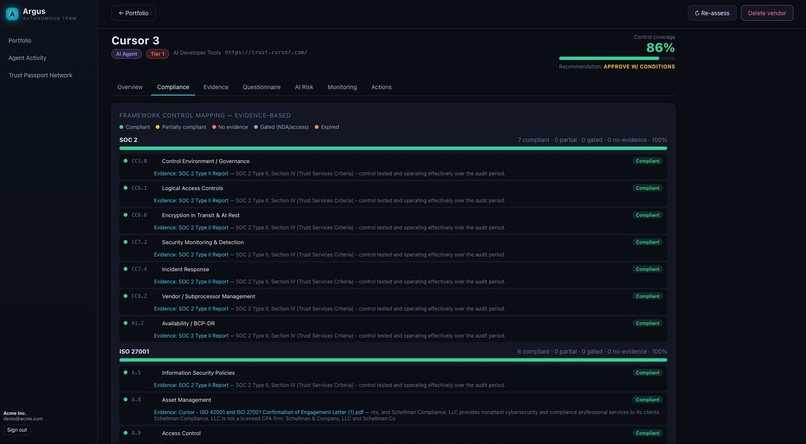Click Compliant badge on Logical Access Controls row
806x444 pixels.
pos(648,188)
